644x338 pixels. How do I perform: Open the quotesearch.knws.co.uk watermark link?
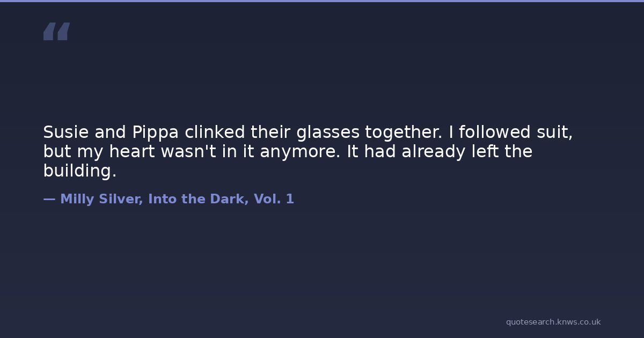click(553, 322)
